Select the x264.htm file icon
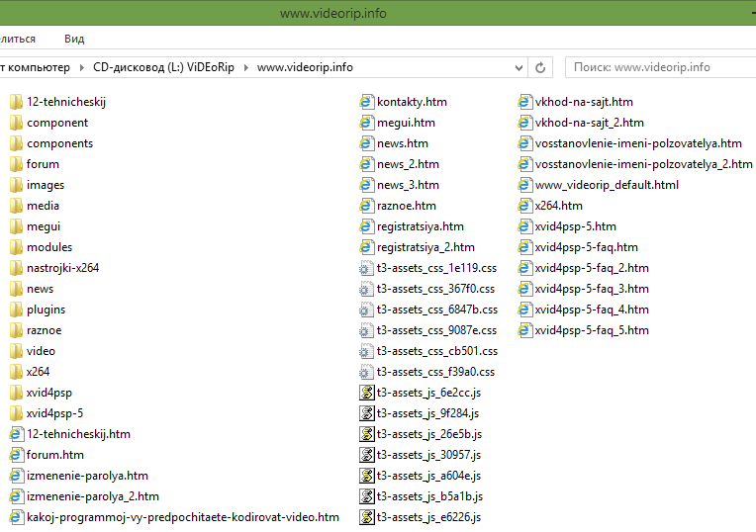Viewport: 756px width, 532px height. [524, 206]
